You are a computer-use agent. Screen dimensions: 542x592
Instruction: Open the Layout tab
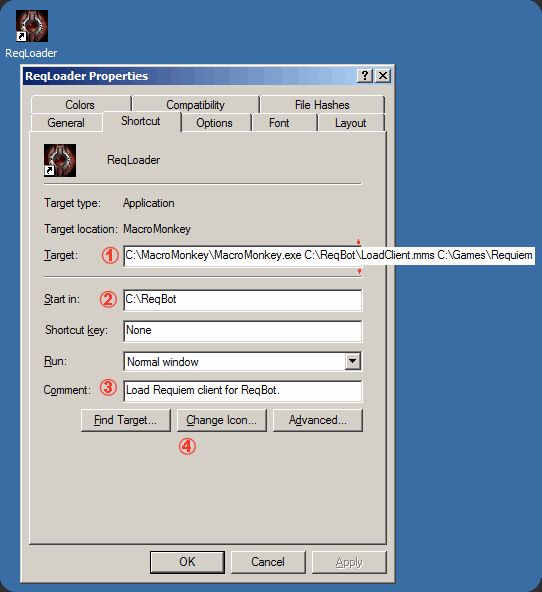coord(351,123)
